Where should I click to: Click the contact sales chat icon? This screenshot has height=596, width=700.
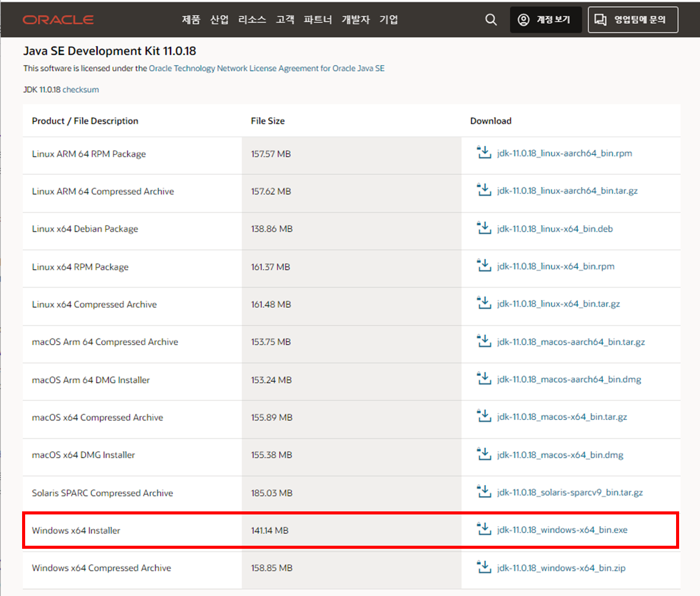tap(601, 20)
